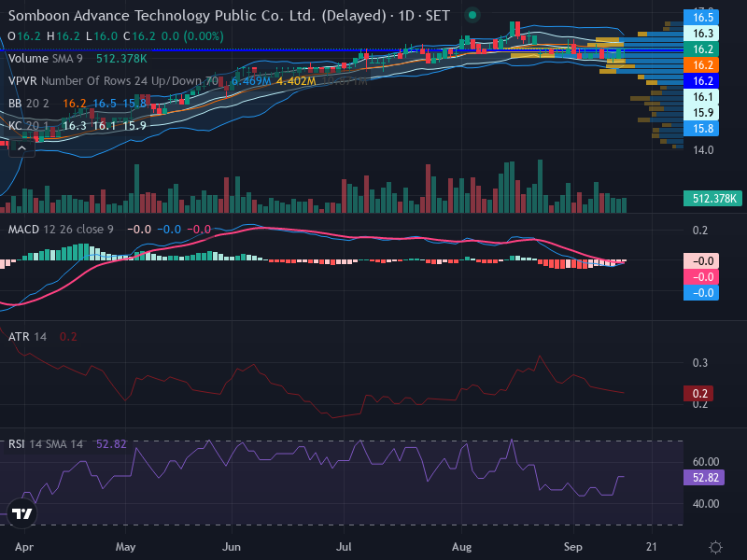Click the BB 20 2 indicator label

pyautogui.click(x=29, y=104)
